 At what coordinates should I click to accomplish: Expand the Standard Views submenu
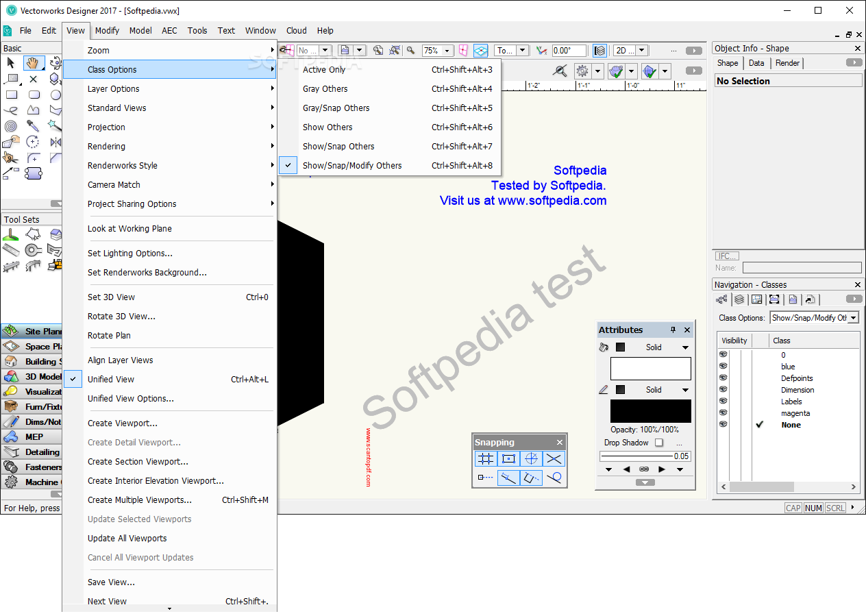pos(169,108)
